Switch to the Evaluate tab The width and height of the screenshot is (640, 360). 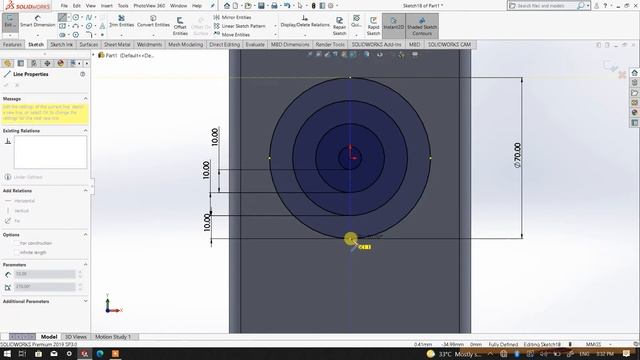point(255,44)
